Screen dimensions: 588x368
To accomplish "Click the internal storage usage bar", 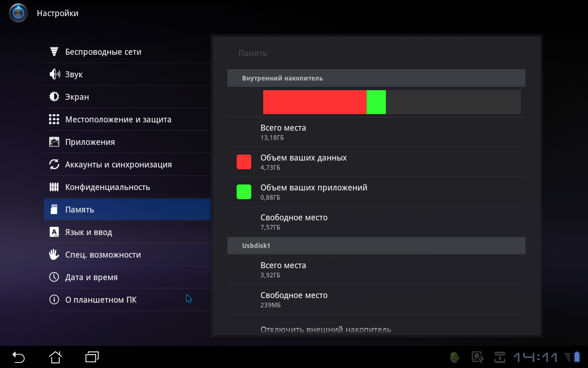I will click(x=391, y=102).
